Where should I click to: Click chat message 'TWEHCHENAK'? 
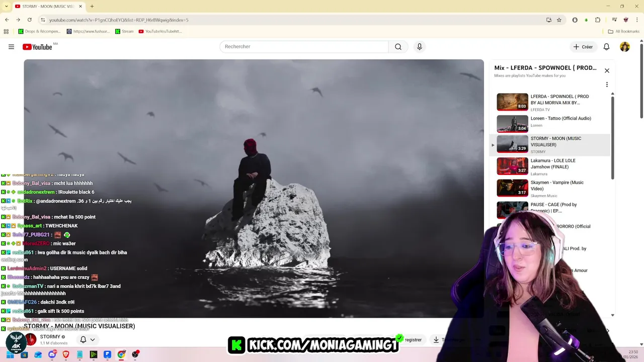pos(61,226)
